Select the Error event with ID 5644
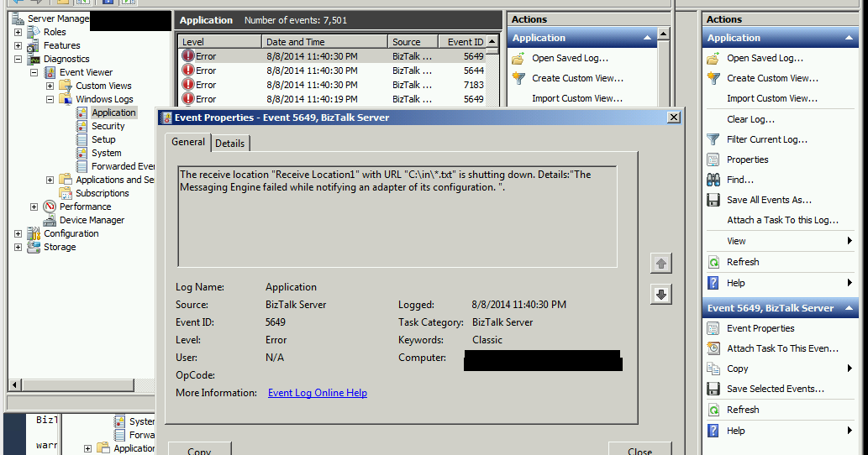 [x=334, y=71]
